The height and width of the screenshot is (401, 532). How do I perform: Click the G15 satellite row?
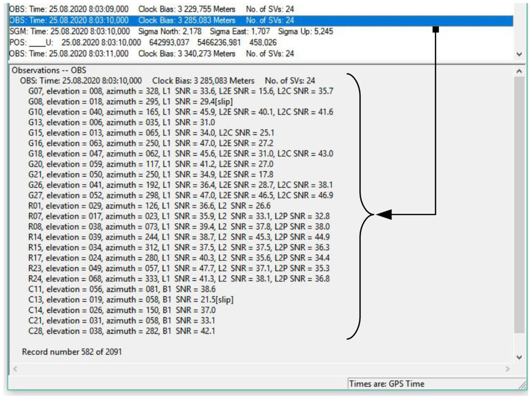coord(151,133)
